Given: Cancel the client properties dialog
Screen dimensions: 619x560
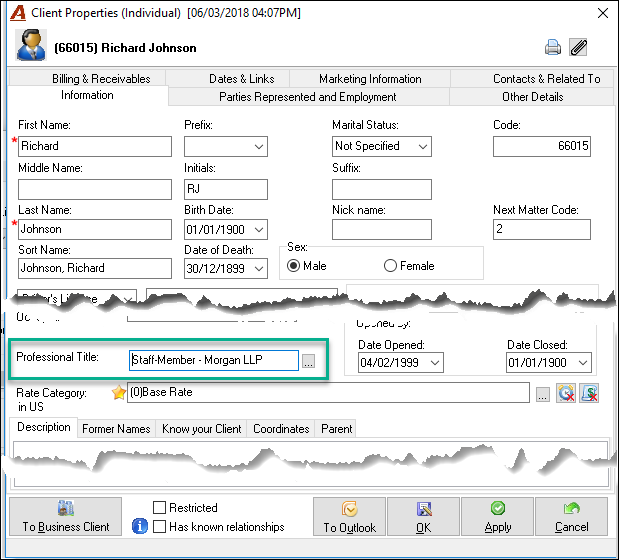Looking at the screenshot, I should pyautogui.click(x=571, y=517).
